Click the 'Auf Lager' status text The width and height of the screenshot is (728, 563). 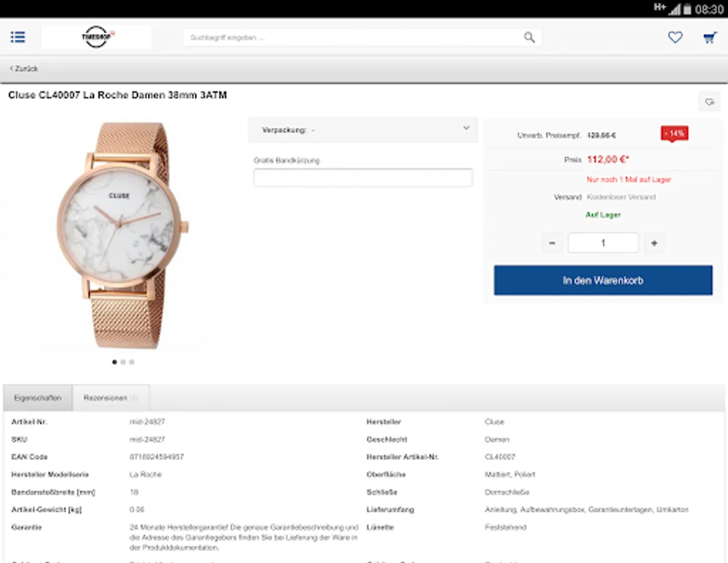[603, 215]
